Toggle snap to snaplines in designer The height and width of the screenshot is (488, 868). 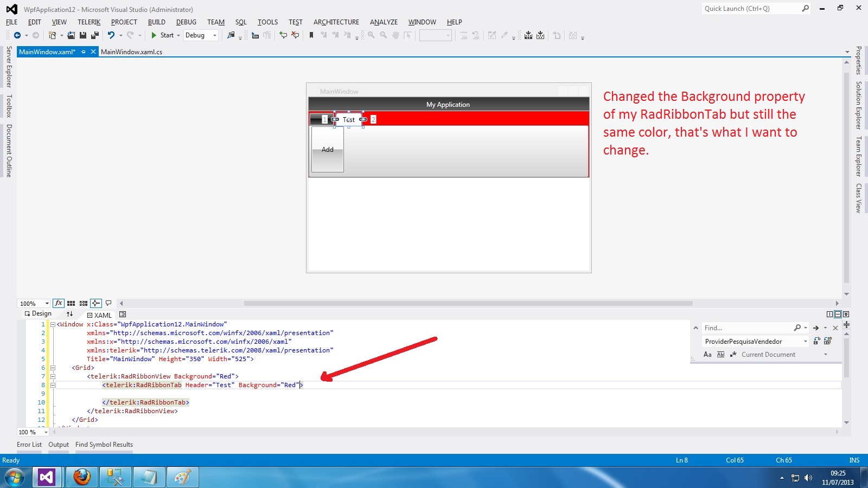[x=96, y=303]
